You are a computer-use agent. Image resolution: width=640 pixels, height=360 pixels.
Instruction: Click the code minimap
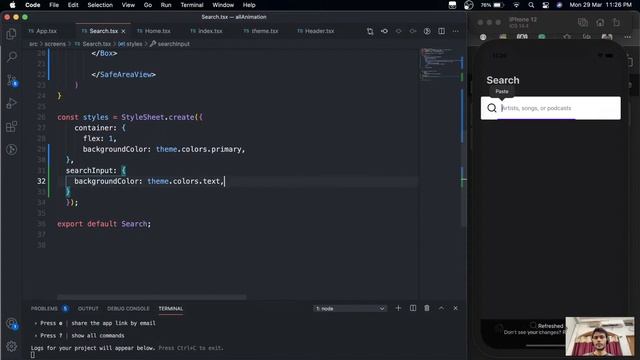click(441, 63)
